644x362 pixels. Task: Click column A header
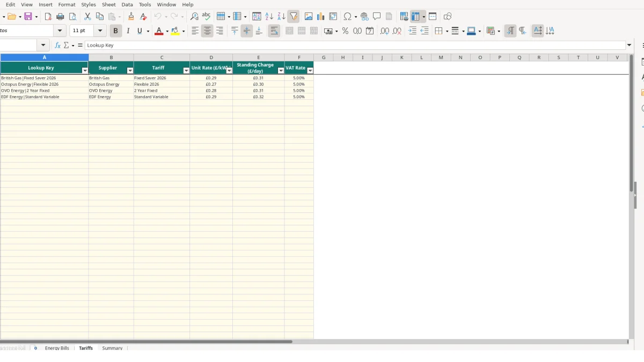(x=44, y=57)
